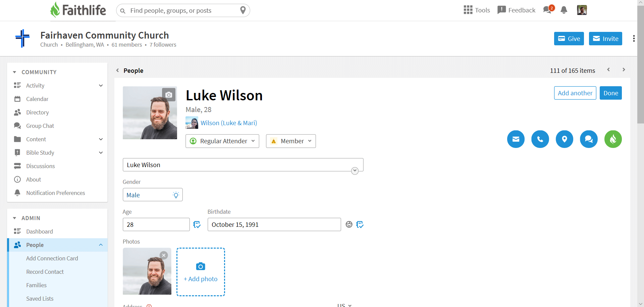Go to next person record
Viewport: 644px width, 307px height.
(x=624, y=70)
